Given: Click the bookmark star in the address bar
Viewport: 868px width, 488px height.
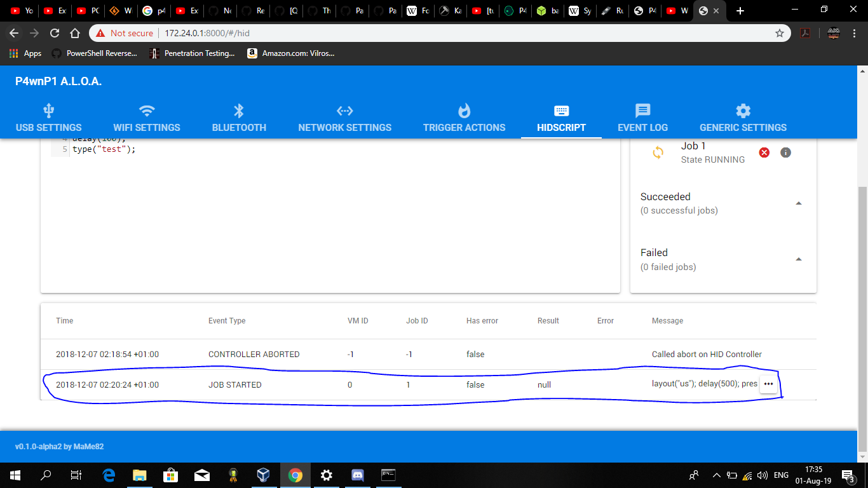Looking at the screenshot, I should point(780,32).
